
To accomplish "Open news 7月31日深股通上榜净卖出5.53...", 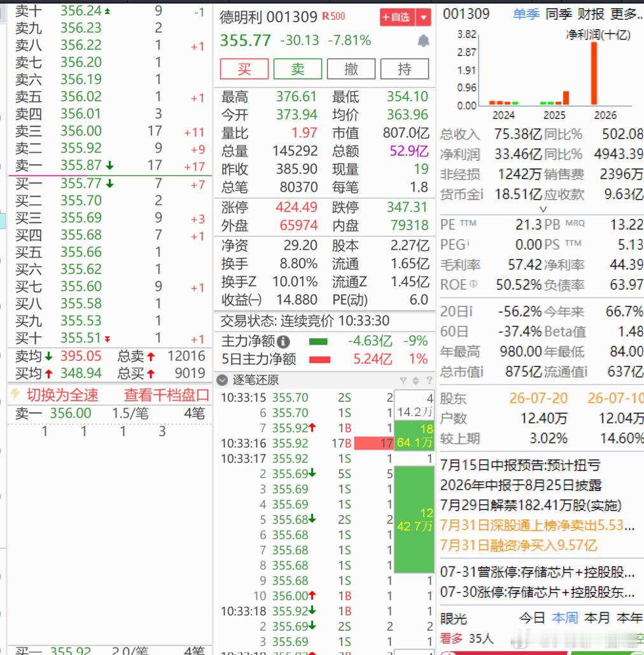I will 538,525.
